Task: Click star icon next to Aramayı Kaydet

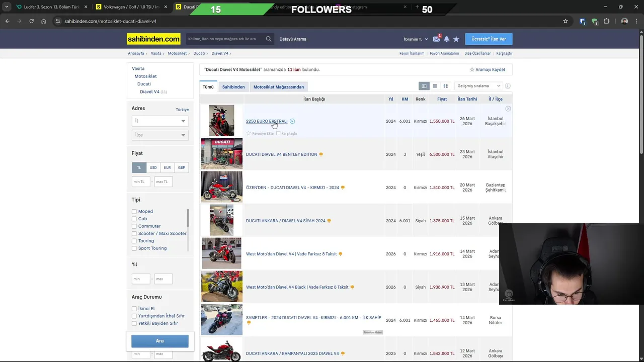Action: click(x=472, y=69)
